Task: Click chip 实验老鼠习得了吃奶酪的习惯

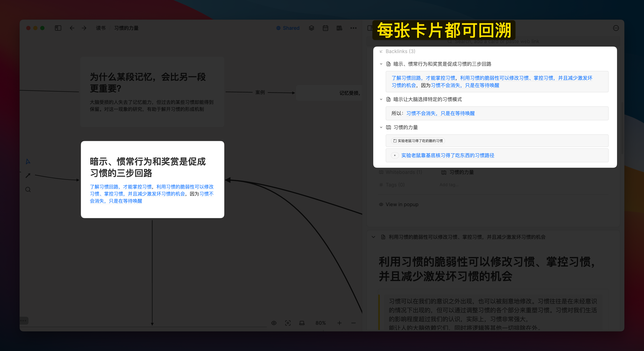Action: (x=418, y=141)
